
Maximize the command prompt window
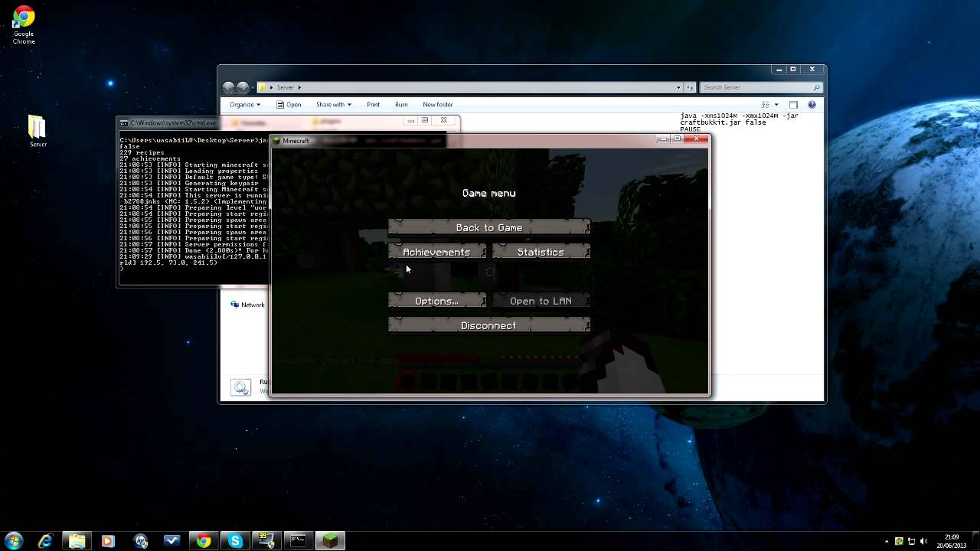pyautogui.click(x=425, y=120)
